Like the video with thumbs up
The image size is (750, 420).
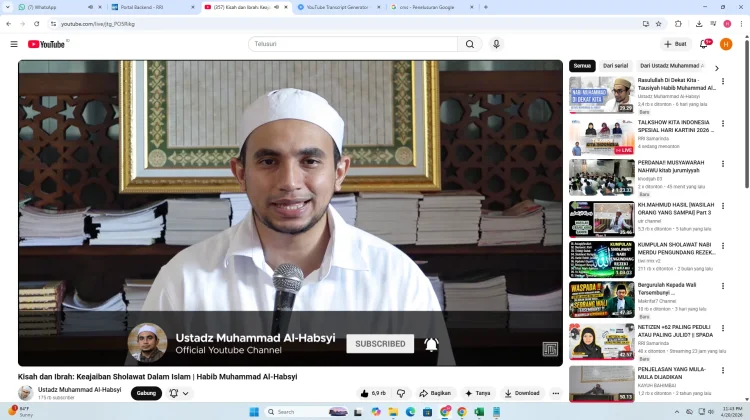coord(373,393)
